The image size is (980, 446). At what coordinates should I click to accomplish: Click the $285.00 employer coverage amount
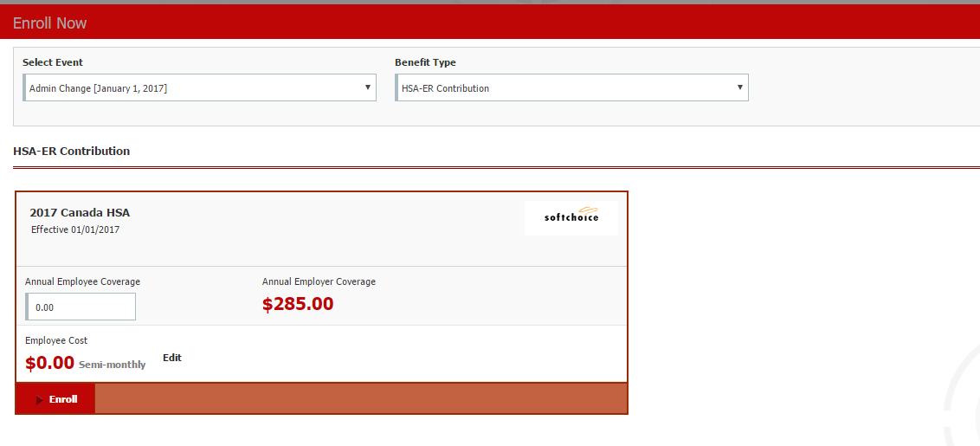pyautogui.click(x=298, y=304)
